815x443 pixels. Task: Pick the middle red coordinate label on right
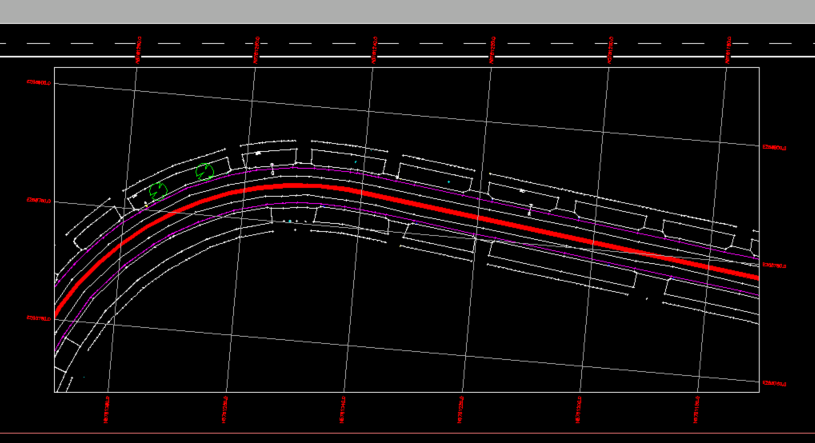pos(774,266)
